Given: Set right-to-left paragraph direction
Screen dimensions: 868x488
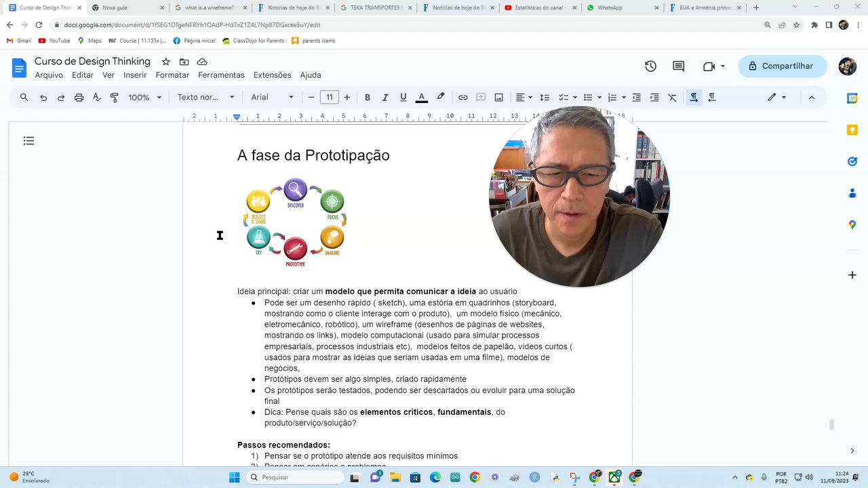Looking at the screenshot, I should (712, 98).
